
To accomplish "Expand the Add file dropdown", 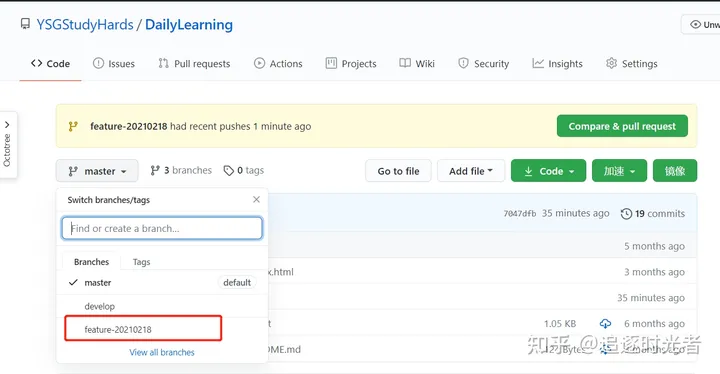I will tap(471, 171).
